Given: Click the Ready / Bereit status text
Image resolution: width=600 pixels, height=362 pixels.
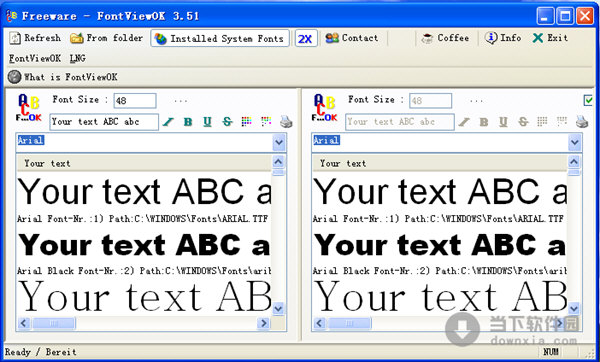Looking at the screenshot, I should (41, 352).
